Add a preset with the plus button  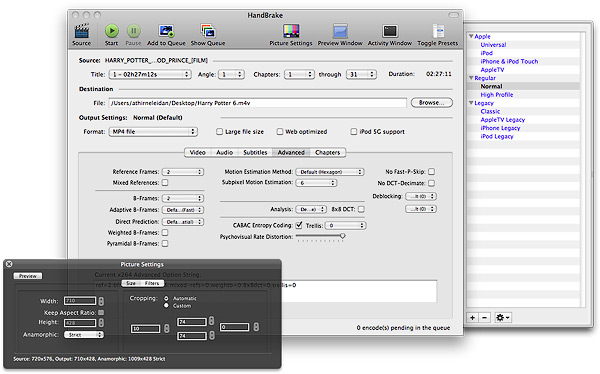click(473, 318)
